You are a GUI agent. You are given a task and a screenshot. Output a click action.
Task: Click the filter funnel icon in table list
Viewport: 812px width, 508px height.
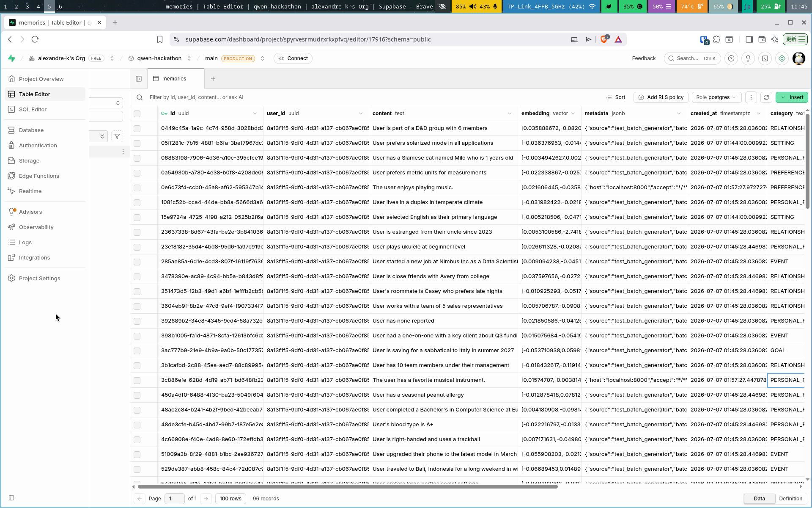(x=117, y=136)
